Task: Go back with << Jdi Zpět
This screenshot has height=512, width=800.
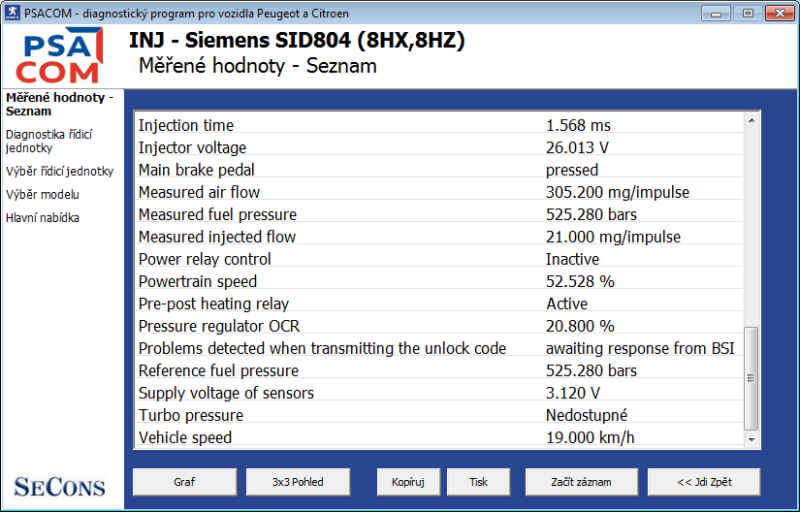Action: click(x=704, y=482)
